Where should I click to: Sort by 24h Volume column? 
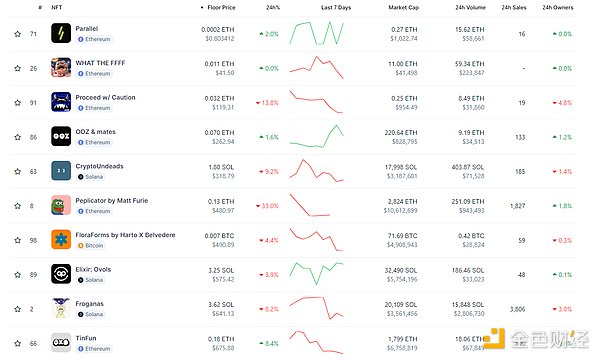pyautogui.click(x=470, y=7)
